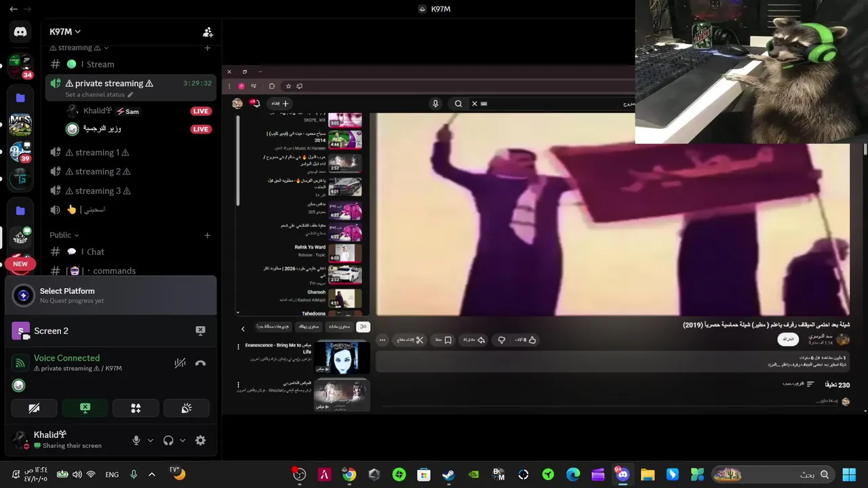Click the Voice Connected status text

point(66,358)
